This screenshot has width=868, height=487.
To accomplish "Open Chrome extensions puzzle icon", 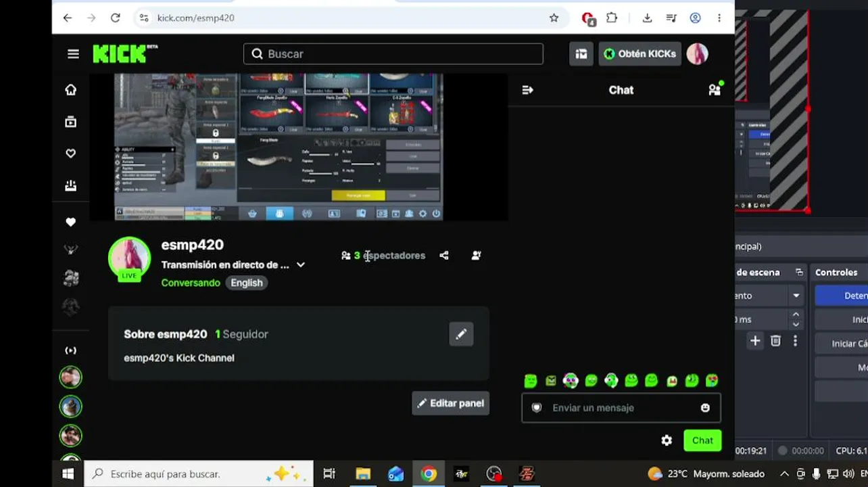I will (612, 18).
